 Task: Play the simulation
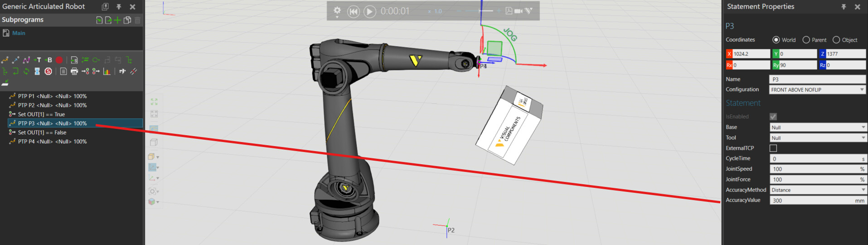click(370, 11)
